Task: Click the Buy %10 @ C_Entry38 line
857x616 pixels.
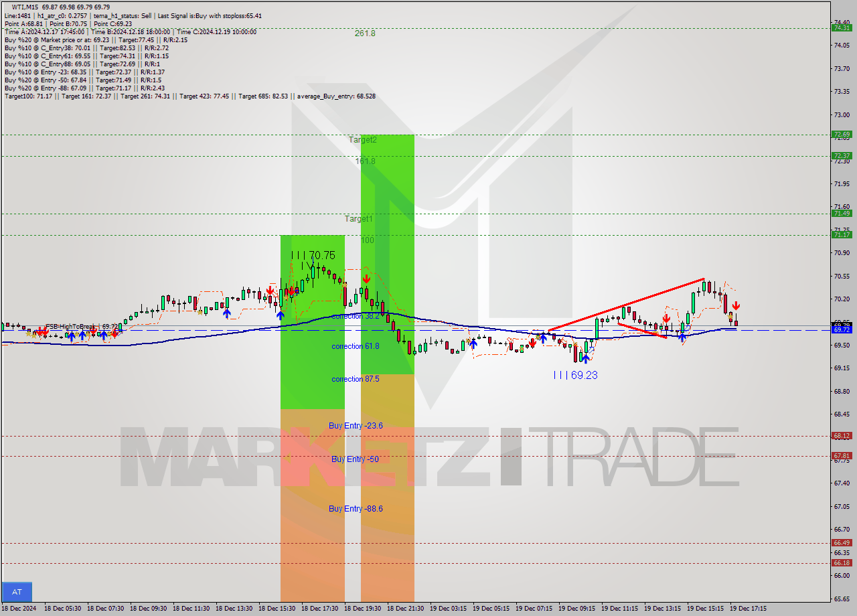Action: tap(86, 48)
